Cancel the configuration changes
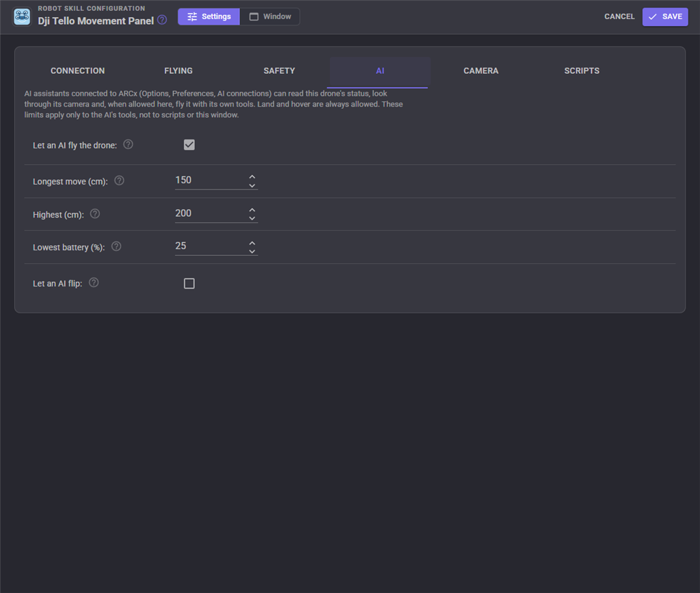The height and width of the screenshot is (593, 700). tap(619, 16)
